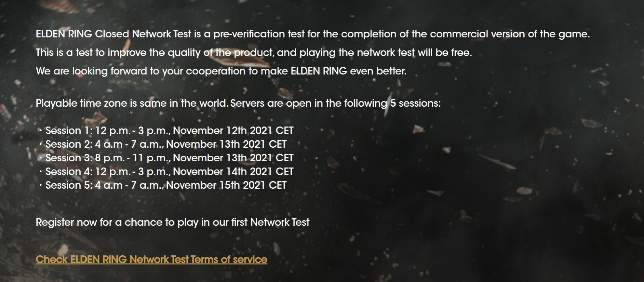Click the 'ELDEN RING Closed Network Test' opening text
Image resolution: width=644 pixels, height=282 pixels.
[114, 34]
